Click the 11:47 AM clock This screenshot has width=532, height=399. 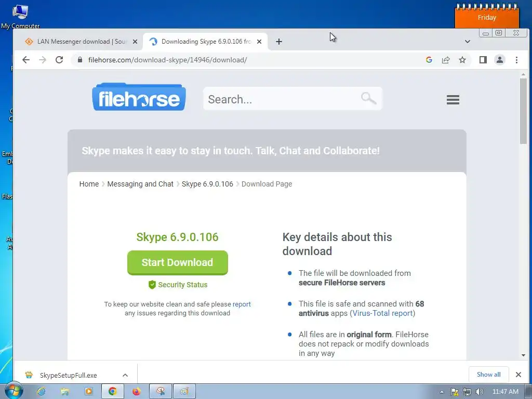coord(505,392)
